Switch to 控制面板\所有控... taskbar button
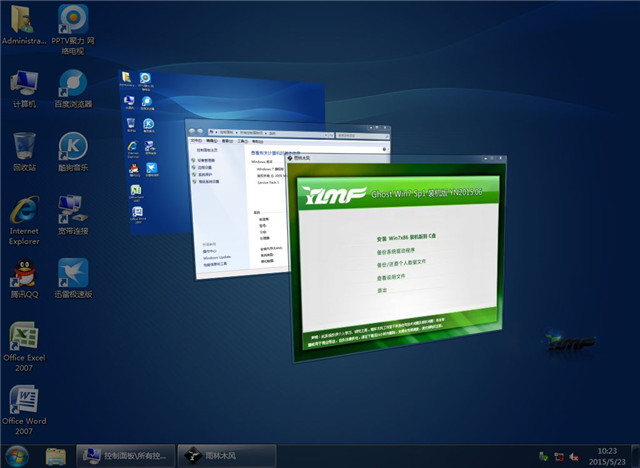This screenshot has height=468, width=640. coord(126,456)
